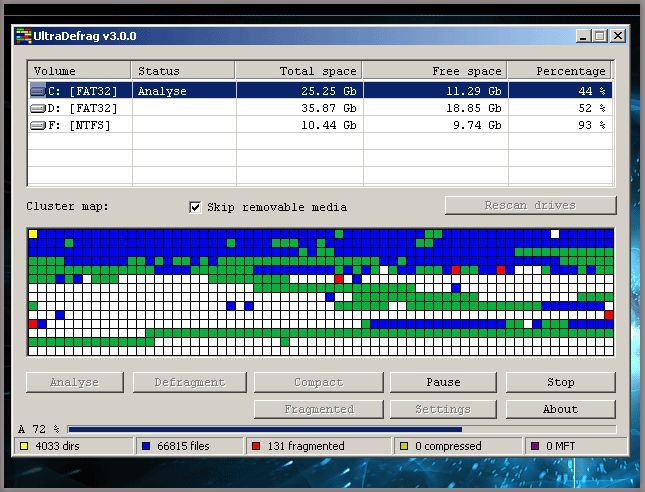Click the blue files legend square
This screenshot has width=645, height=492.
[146, 446]
